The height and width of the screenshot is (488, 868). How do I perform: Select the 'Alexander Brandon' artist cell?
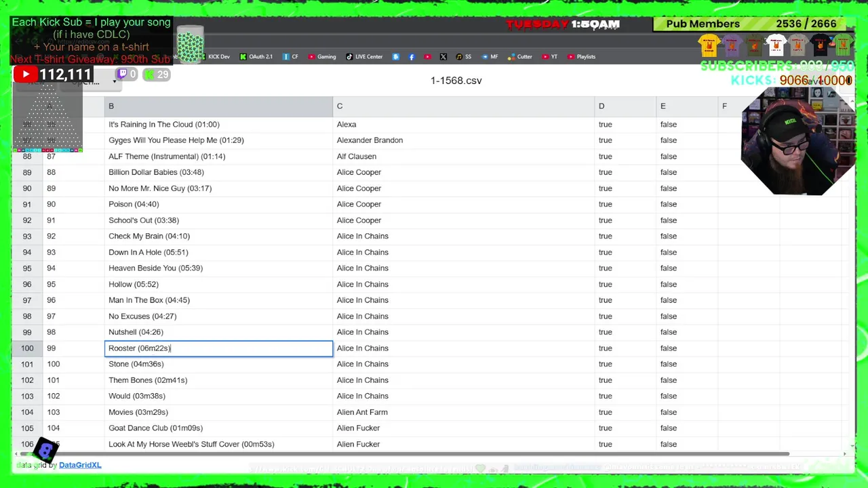click(464, 140)
